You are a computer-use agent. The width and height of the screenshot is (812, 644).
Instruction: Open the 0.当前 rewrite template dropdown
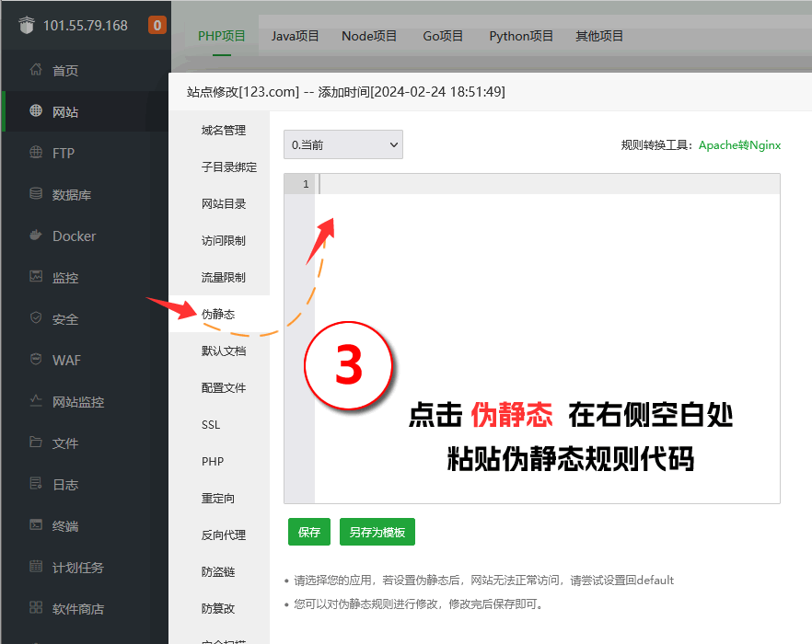342,144
